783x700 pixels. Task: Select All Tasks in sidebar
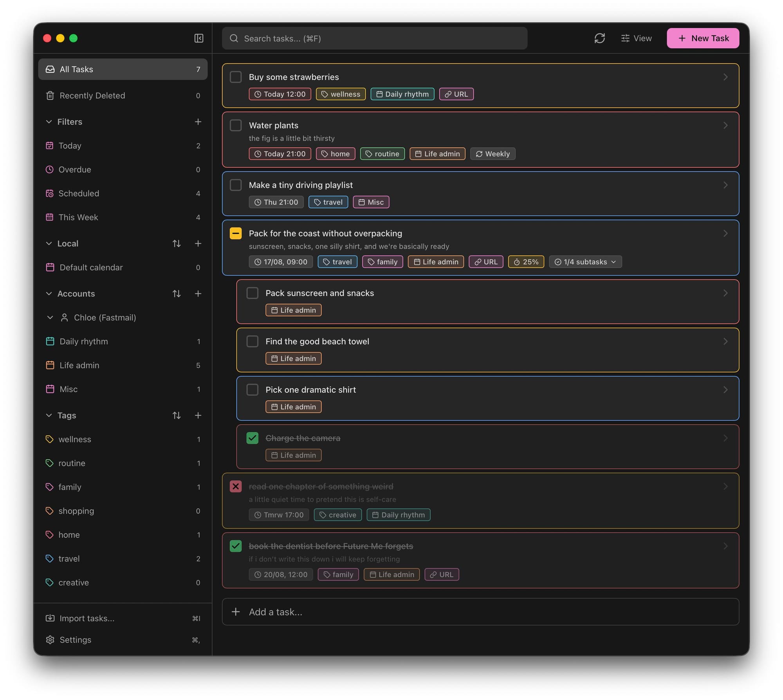point(123,69)
